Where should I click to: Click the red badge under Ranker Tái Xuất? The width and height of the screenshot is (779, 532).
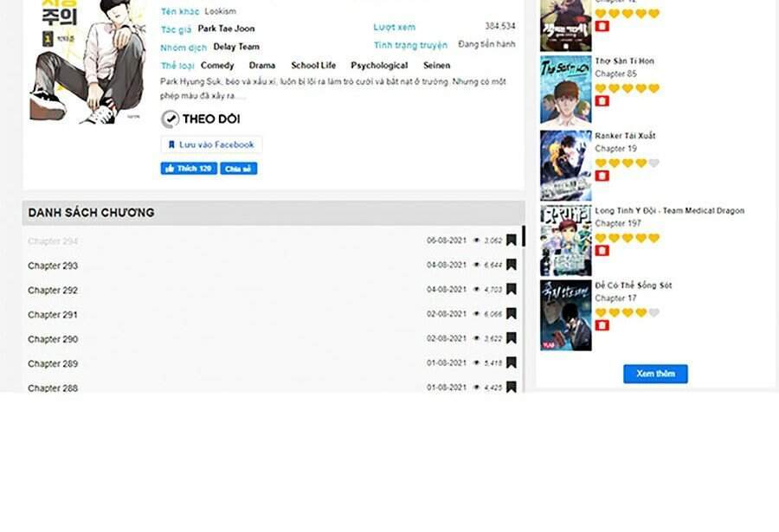point(602,176)
